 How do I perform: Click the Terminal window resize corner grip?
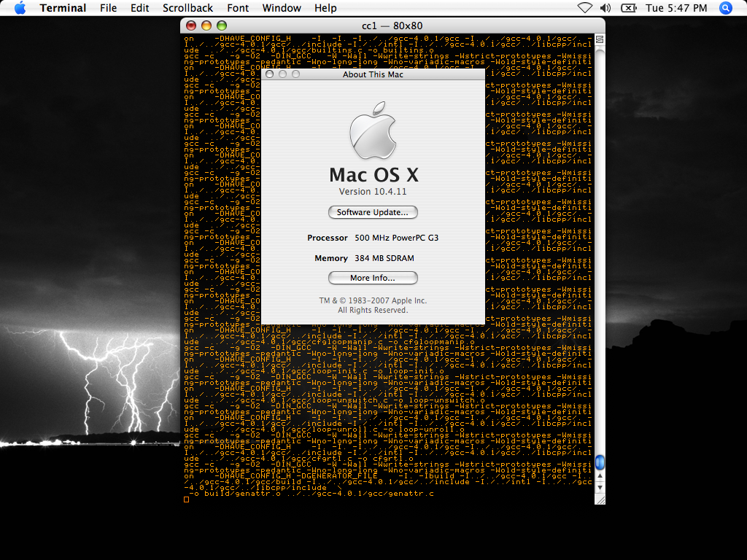[x=600, y=499]
